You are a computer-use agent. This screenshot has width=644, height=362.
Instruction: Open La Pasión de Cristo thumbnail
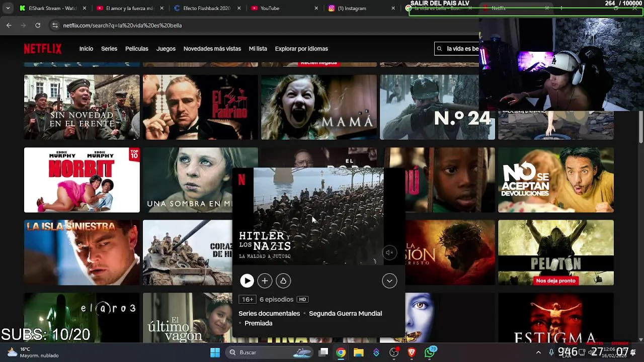coord(450,252)
